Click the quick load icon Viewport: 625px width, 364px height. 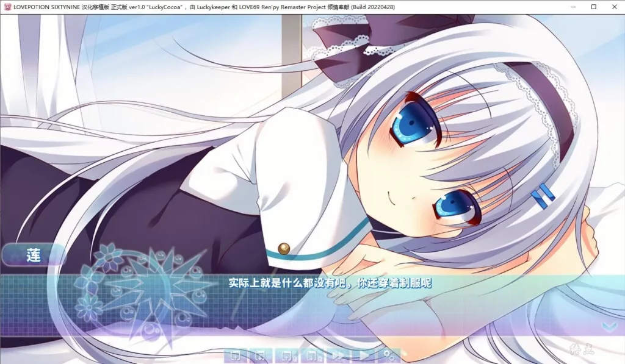(x=312, y=355)
